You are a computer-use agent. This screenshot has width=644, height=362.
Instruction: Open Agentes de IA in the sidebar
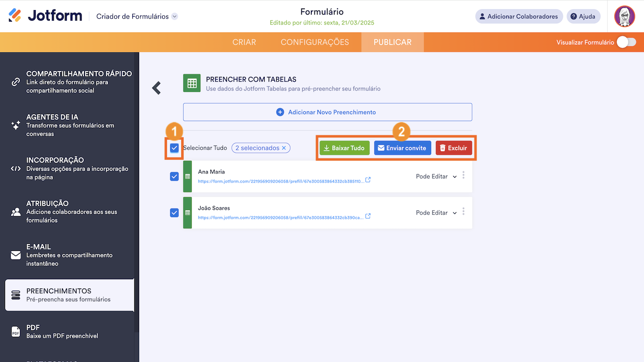point(70,125)
